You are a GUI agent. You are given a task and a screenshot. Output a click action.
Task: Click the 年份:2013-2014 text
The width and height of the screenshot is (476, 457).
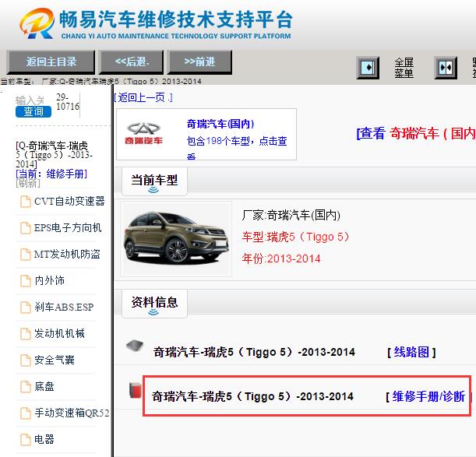[281, 258]
